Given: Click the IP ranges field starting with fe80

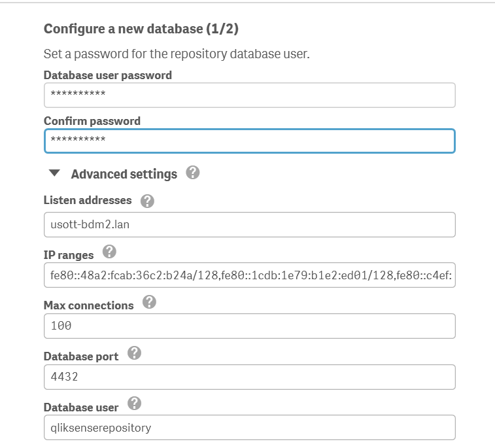Looking at the screenshot, I should tap(249, 275).
